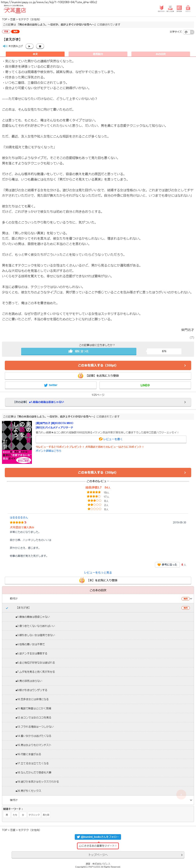Screen dimensions: 196x868
Task: Switch to the 本の目次 tab
Action: pos(161,54)
